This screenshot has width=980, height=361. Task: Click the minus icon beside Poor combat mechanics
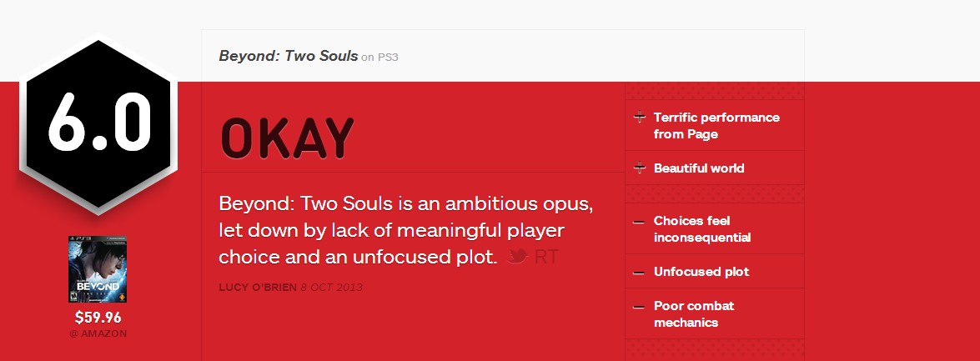[x=639, y=308]
